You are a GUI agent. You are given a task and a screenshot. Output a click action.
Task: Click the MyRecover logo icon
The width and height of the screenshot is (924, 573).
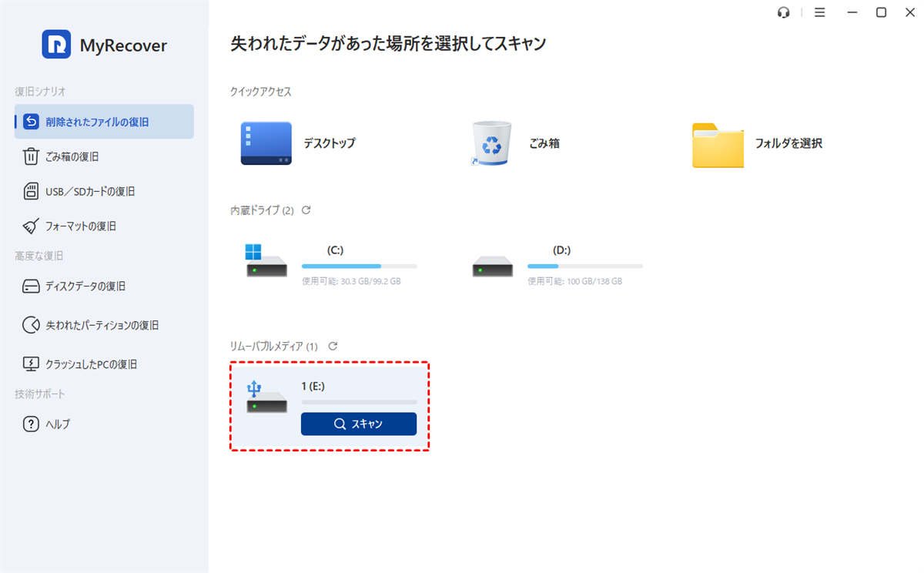coord(56,45)
